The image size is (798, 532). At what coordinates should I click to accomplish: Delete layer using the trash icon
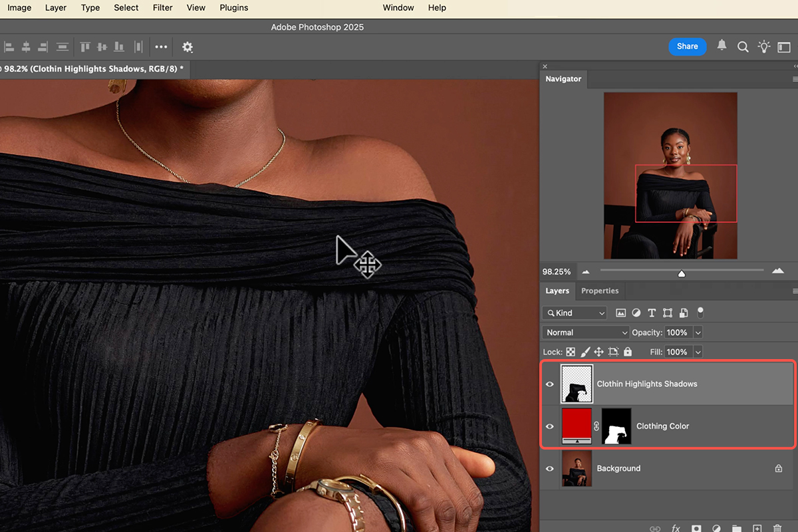point(777,529)
